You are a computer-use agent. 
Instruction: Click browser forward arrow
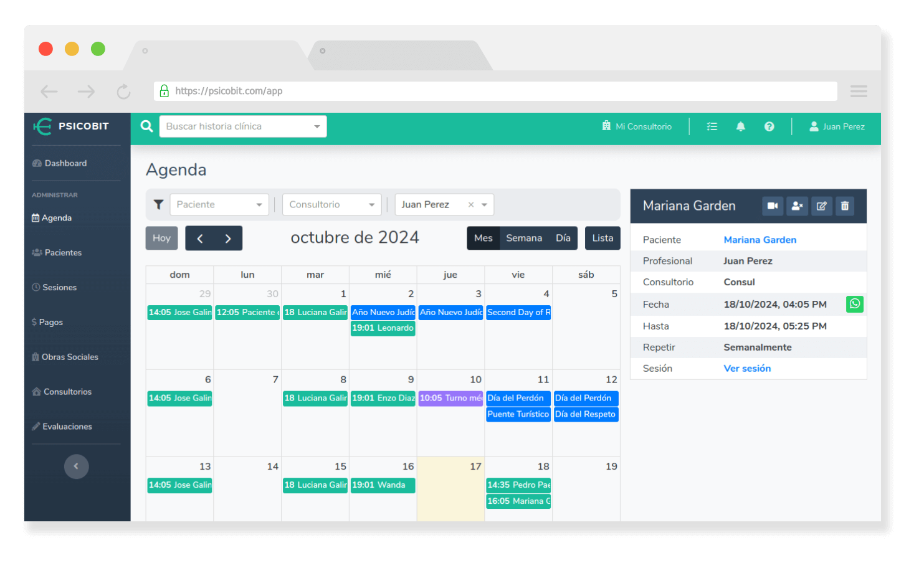86,92
